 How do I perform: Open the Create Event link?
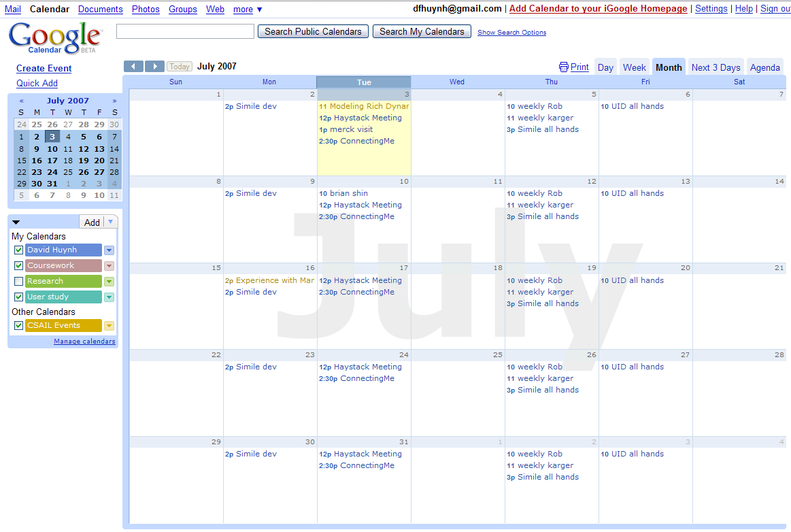pyautogui.click(x=44, y=68)
